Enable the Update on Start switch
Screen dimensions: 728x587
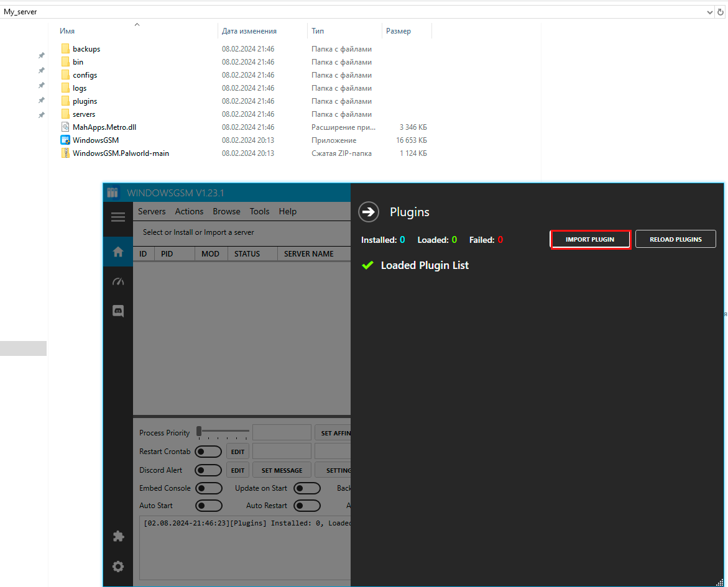(x=307, y=488)
